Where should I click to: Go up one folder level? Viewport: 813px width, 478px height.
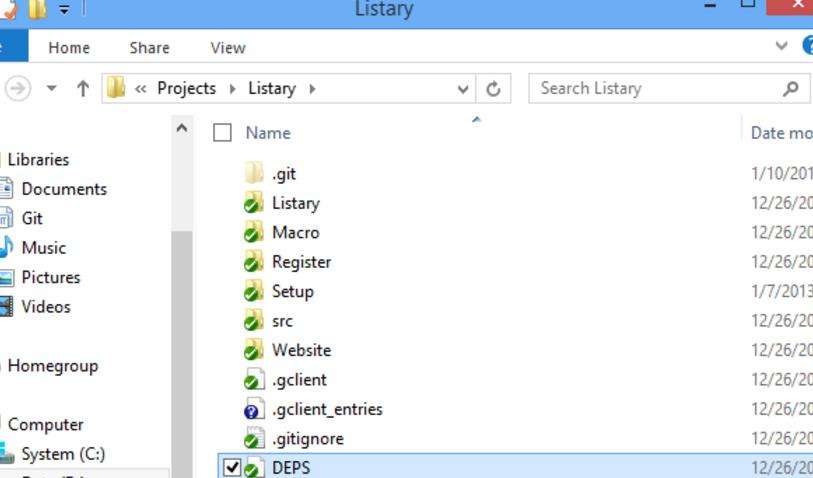pos(83,89)
